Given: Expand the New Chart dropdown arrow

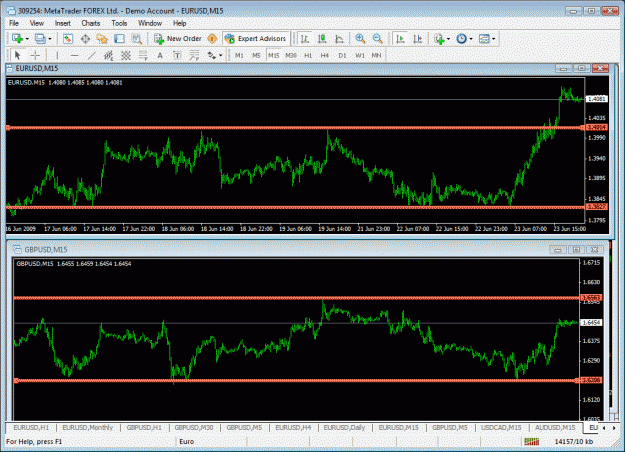Looking at the screenshot, I should coord(27,39).
